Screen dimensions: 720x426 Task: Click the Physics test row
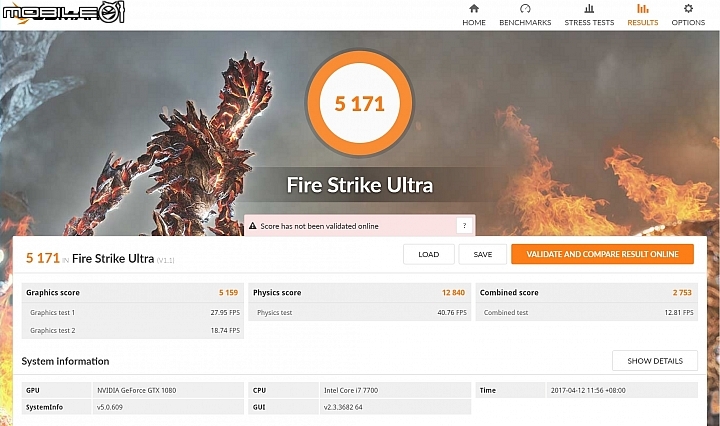click(x=360, y=312)
